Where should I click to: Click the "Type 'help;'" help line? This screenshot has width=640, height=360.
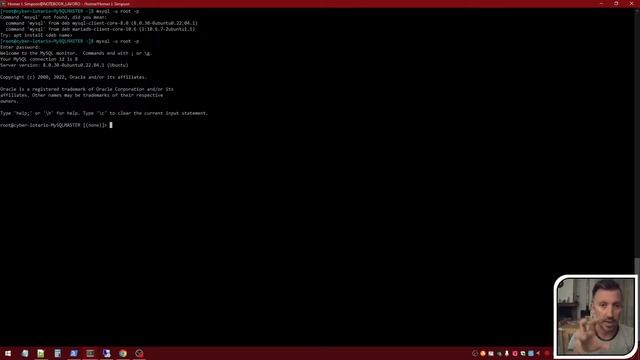coord(104,113)
